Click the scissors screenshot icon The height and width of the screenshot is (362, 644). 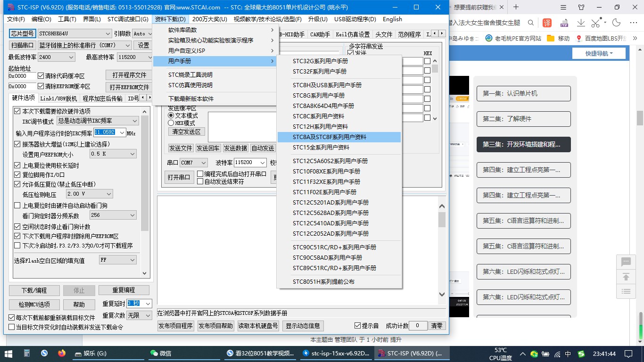coord(596,23)
